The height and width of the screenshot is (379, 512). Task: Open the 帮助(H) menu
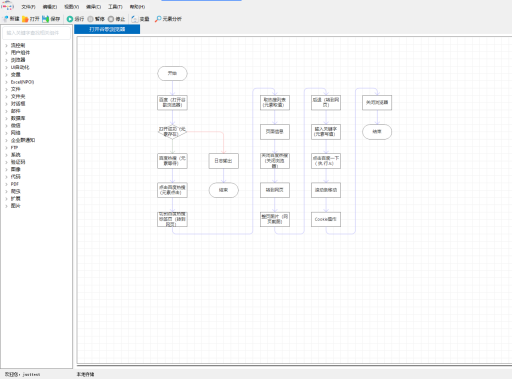pyautogui.click(x=137, y=7)
